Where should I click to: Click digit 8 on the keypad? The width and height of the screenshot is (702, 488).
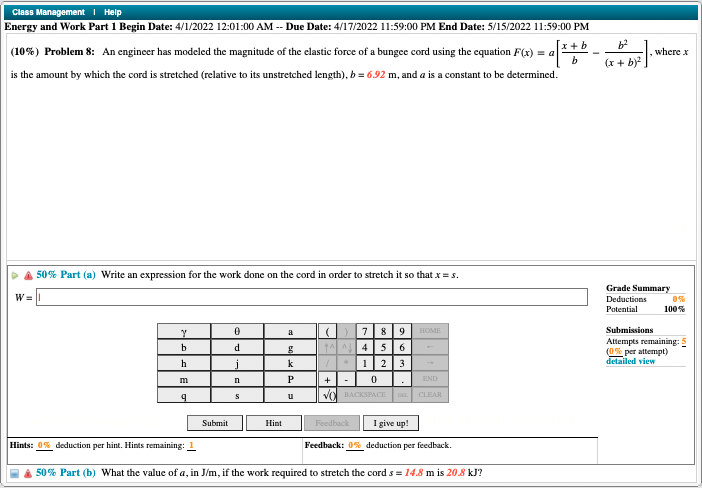coord(383,331)
